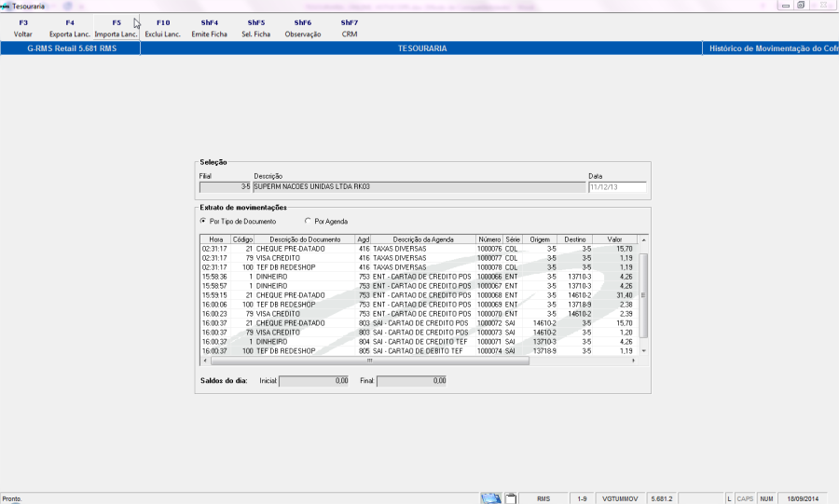Image resolution: width=839 pixels, height=504 pixels.
Task: Click the network computers status icon
Action: [491, 498]
